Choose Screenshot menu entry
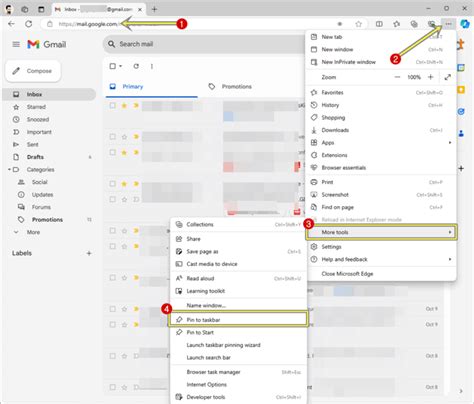 click(381, 195)
